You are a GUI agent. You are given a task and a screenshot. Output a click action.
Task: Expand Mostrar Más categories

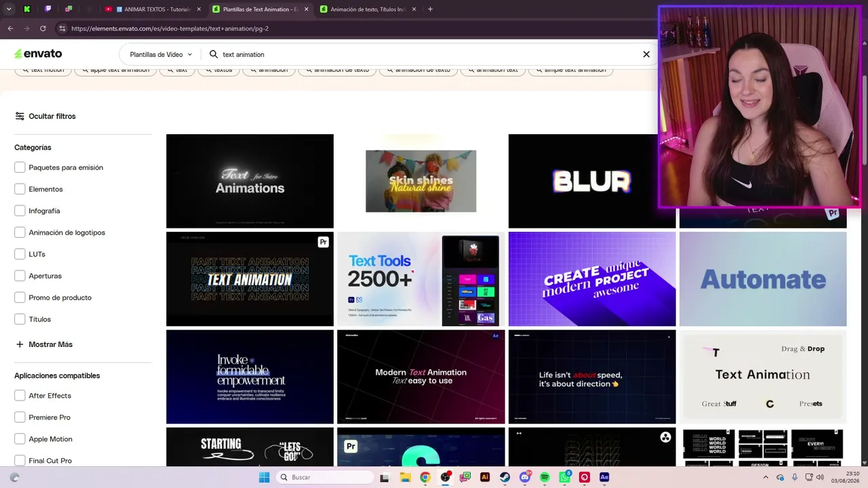(x=44, y=344)
